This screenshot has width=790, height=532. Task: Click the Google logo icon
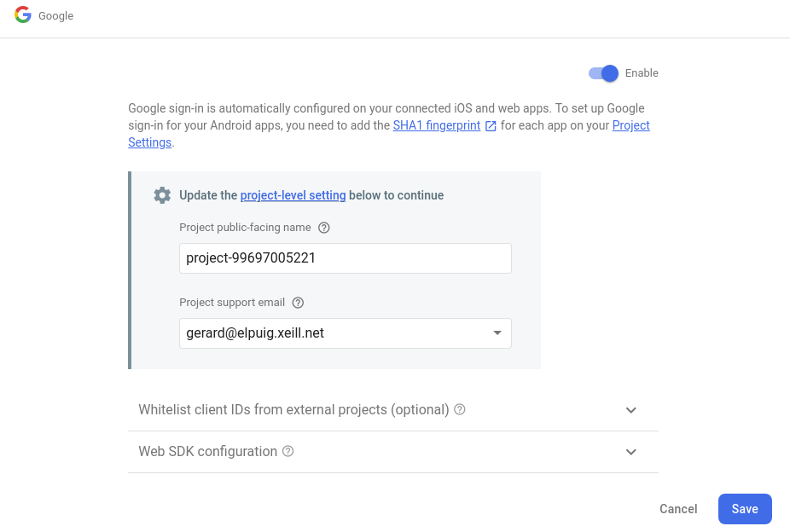pos(23,15)
